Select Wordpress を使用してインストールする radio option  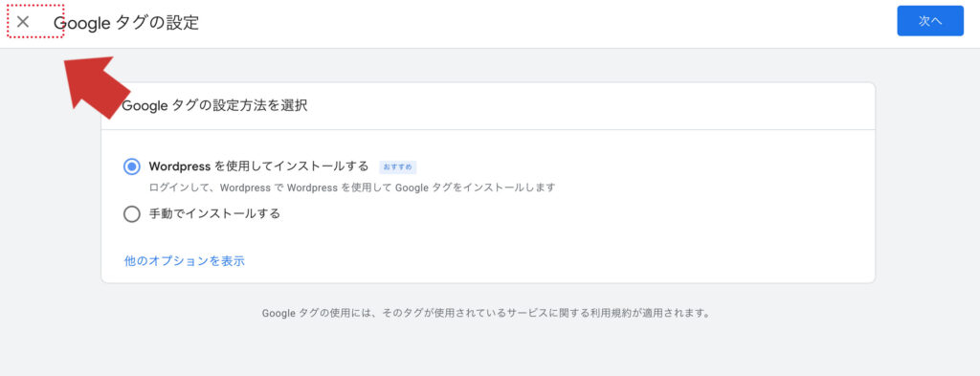(132, 166)
